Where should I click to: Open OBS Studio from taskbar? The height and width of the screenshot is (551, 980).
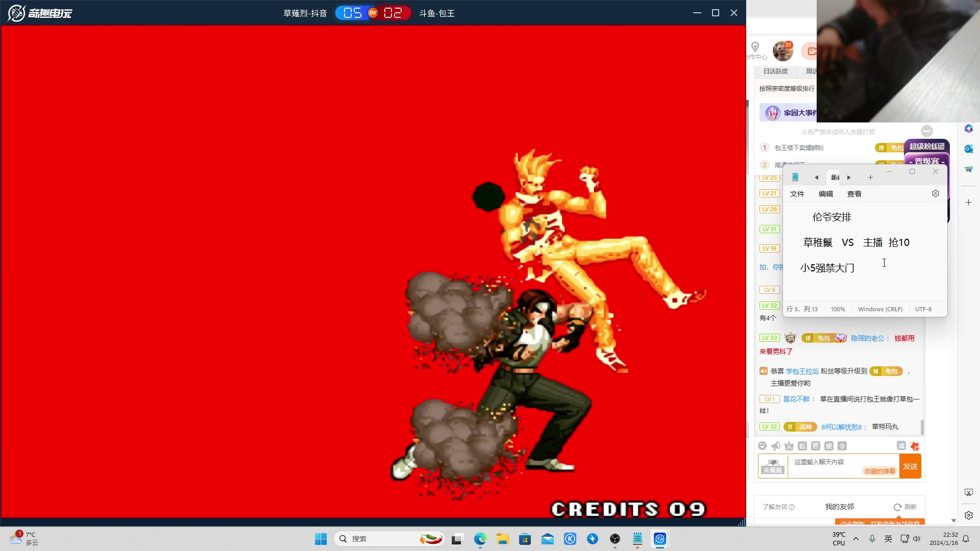point(615,539)
